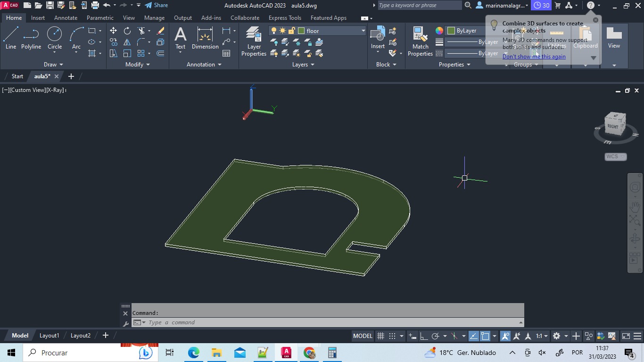Open the Annotate ribbon tab

[x=66, y=18]
